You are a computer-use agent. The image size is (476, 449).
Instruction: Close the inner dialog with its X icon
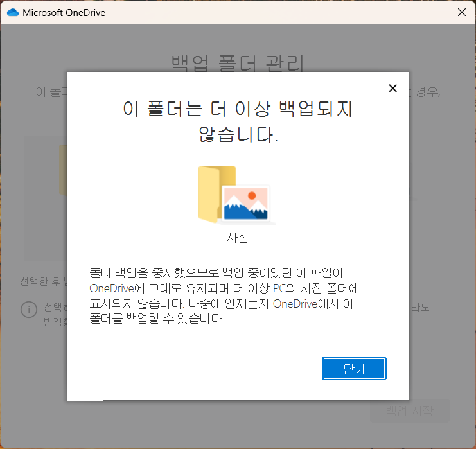coord(392,89)
